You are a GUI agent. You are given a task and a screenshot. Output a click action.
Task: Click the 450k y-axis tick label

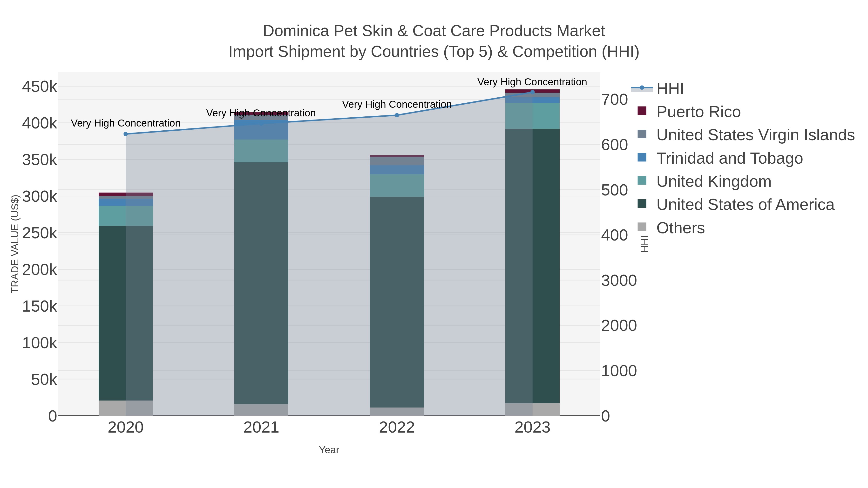(40, 87)
